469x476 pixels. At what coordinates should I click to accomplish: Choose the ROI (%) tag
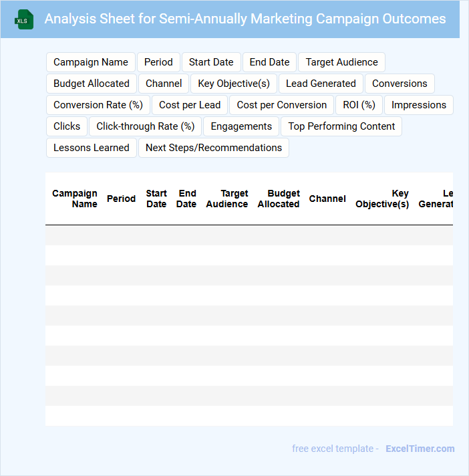(x=359, y=105)
